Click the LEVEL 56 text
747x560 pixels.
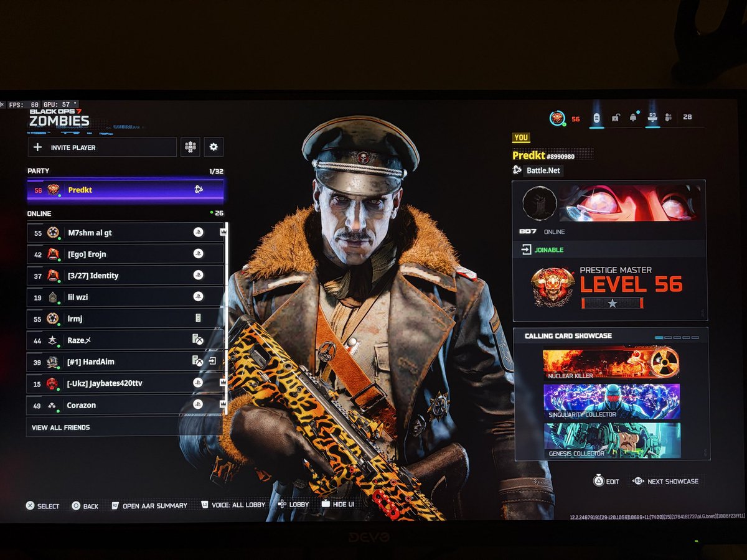pos(631,285)
